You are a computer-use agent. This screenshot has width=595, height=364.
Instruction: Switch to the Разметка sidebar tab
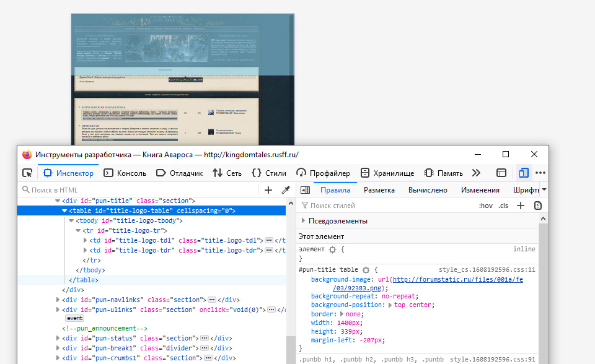pos(379,190)
